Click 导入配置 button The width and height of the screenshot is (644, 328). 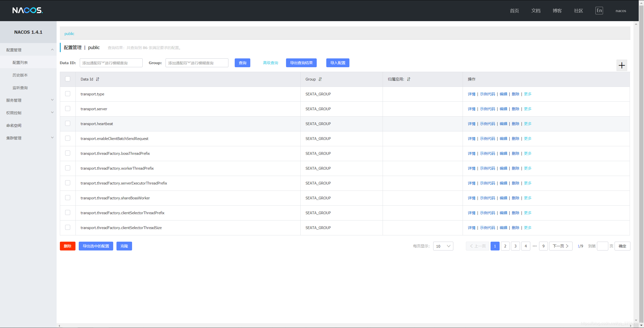click(338, 63)
